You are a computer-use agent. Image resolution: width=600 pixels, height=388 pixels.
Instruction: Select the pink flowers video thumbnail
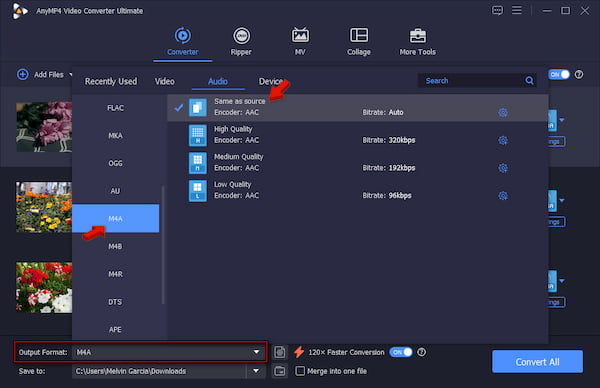pos(44,127)
